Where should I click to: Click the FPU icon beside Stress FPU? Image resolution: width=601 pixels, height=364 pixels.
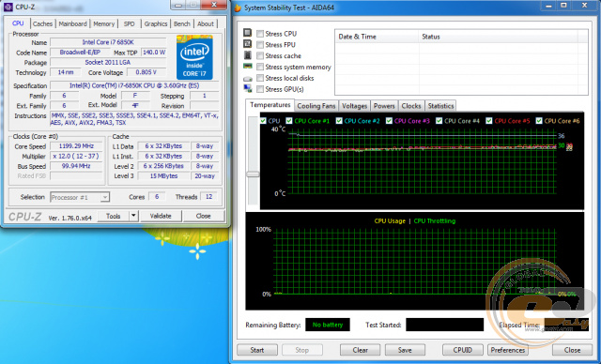pyautogui.click(x=248, y=44)
